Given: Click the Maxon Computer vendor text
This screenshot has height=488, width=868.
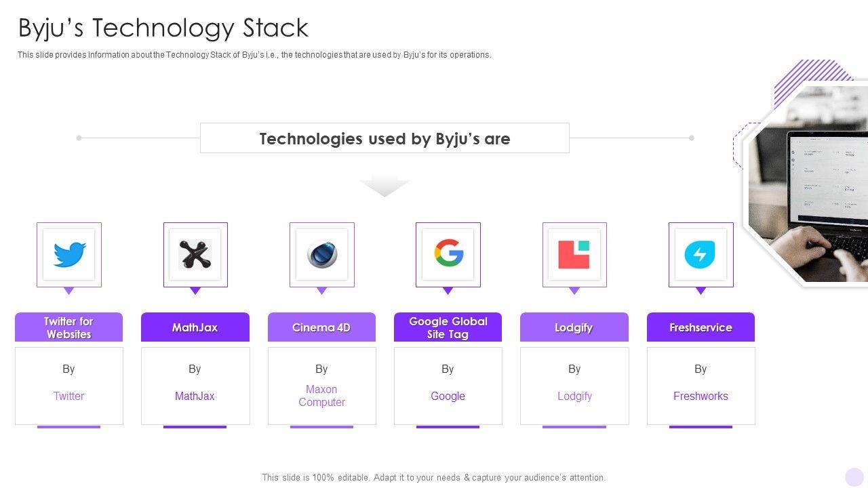Looking at the screenshot, I should (x=321, y=396).
